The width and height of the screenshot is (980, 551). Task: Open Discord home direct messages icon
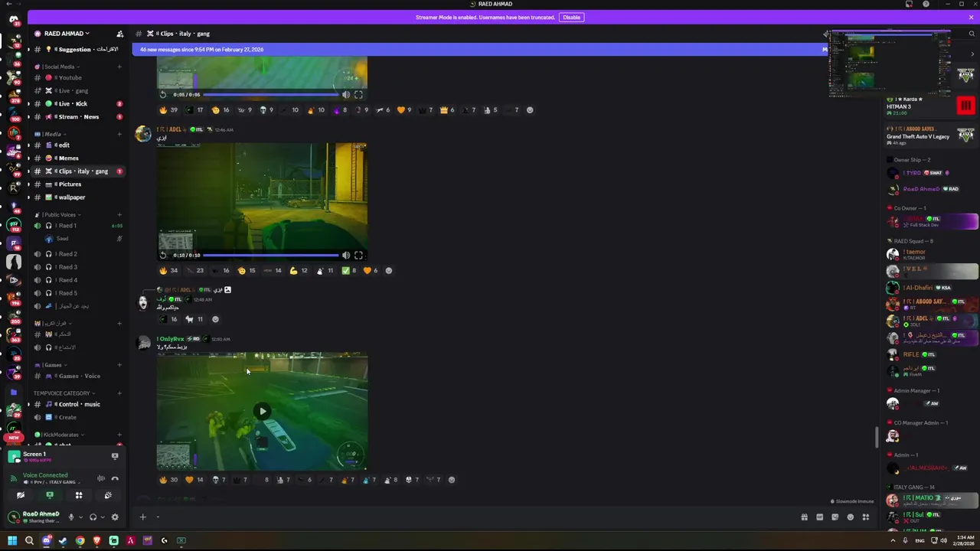click(x=13, y=19)
